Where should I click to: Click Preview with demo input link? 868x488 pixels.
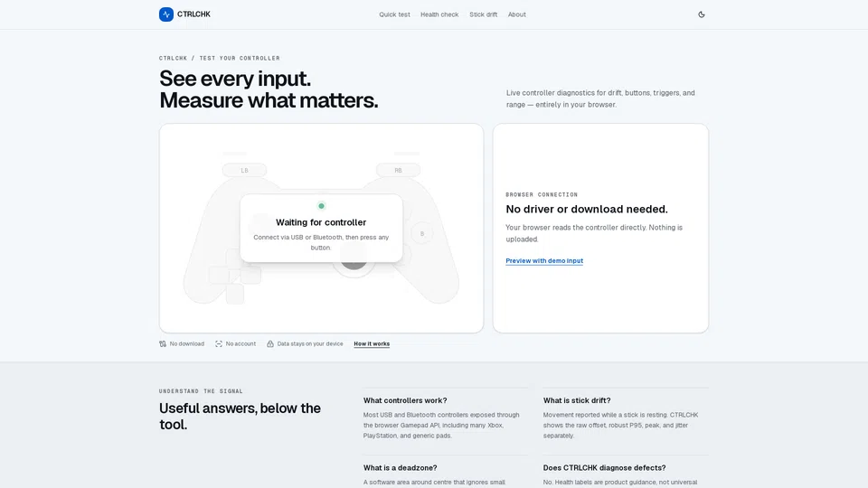[544, 260]
